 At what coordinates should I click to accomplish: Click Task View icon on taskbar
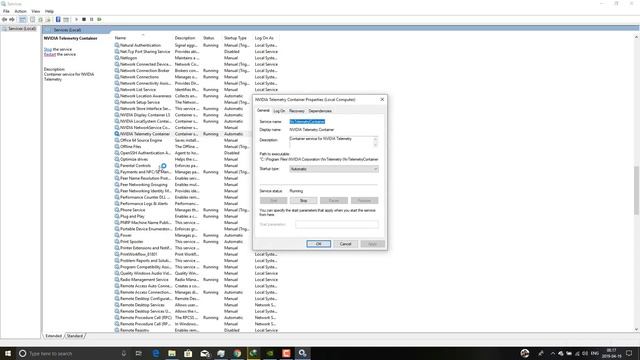click(x=139, y=353)
